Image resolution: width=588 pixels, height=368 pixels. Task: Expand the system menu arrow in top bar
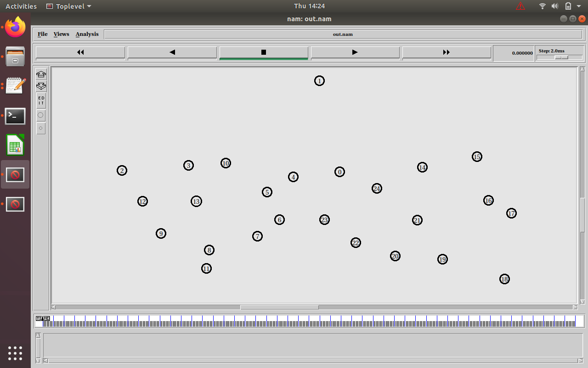[x=579, y=6]
